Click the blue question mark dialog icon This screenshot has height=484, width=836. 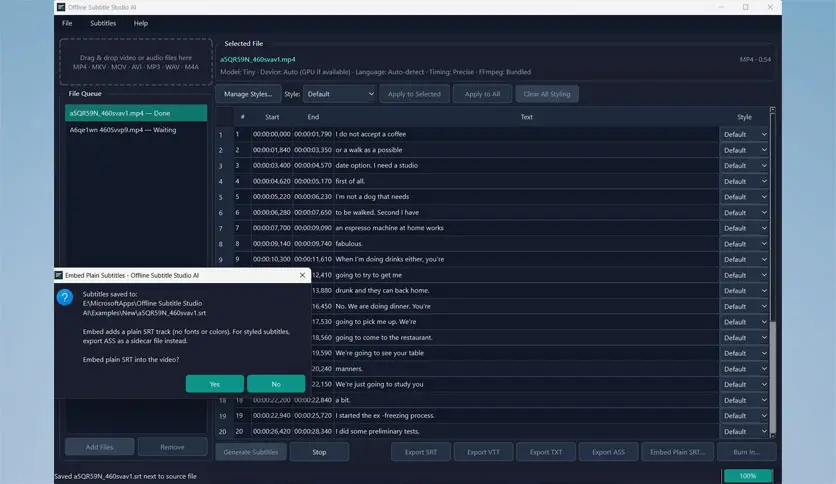coord(65,297)
